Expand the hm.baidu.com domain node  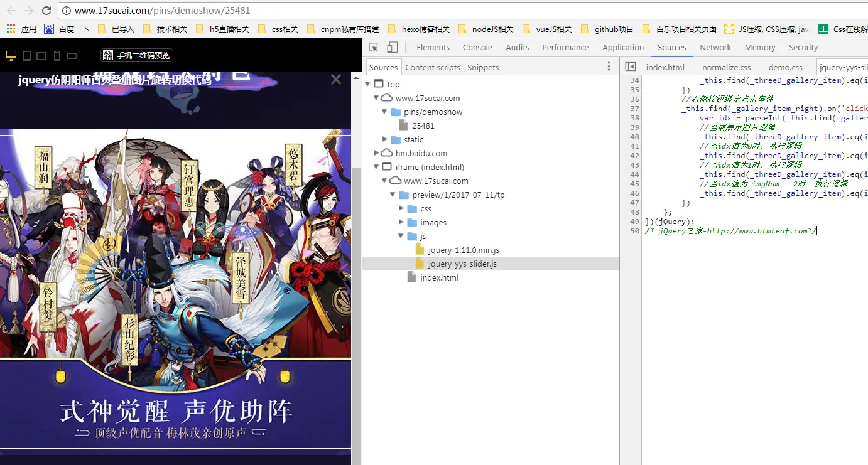pyautogui.click(x=376, y=153)
